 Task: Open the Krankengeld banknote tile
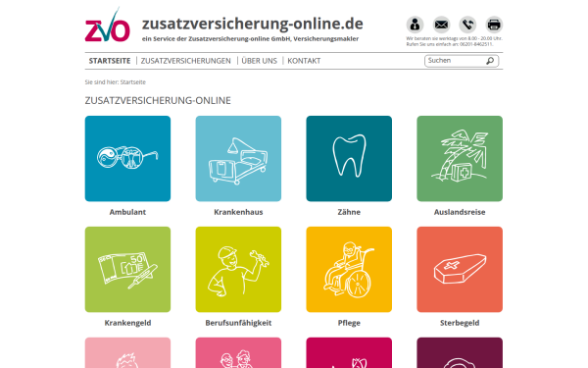[127, 269]
